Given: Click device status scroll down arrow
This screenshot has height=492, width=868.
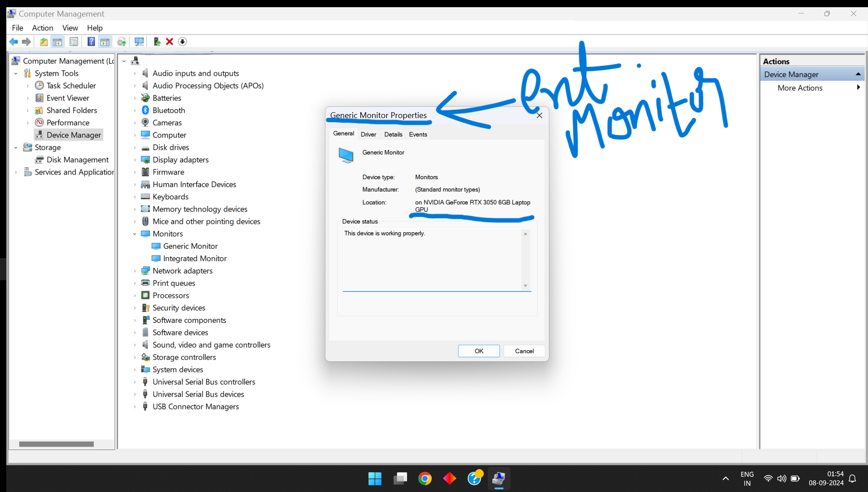Looking at the screenshot, I should click(525, 286).
